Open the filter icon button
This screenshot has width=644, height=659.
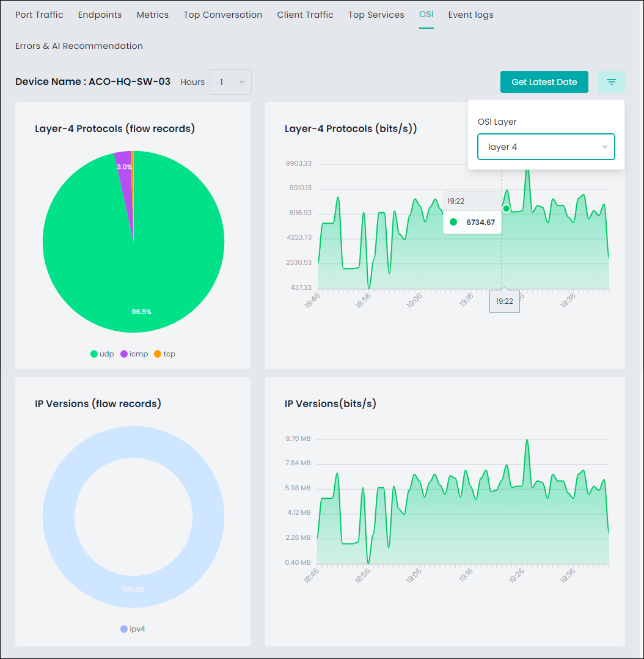(611, 82)
